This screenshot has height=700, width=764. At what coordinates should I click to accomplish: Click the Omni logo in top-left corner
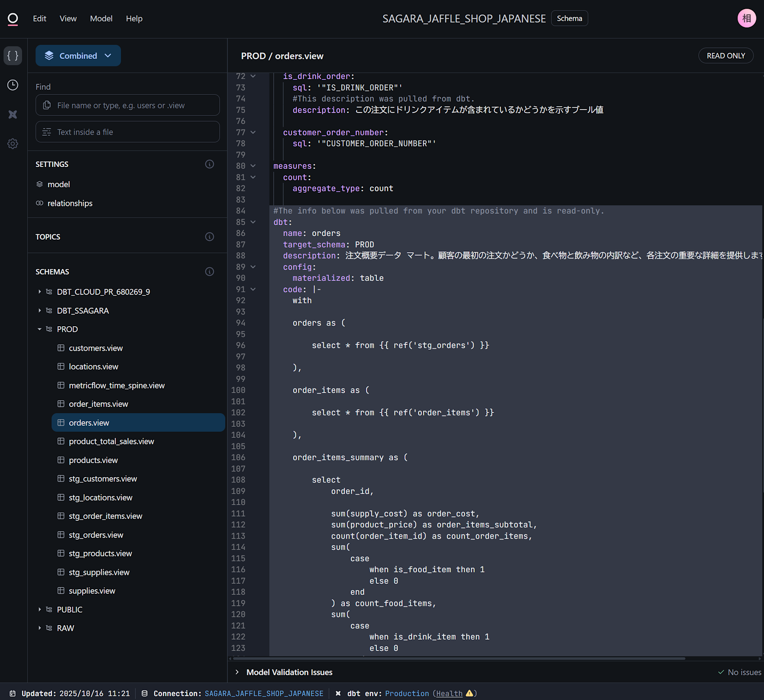coord(13,19)
